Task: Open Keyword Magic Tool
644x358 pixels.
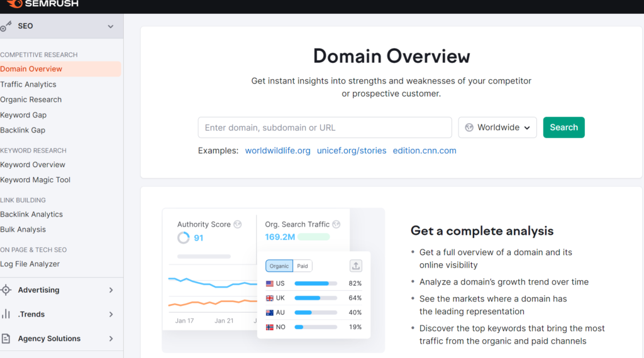Action: click(x=35, y=180)
